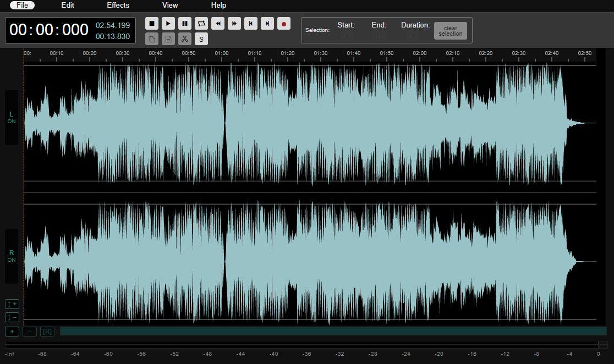Open the View menu
614x364 pixels.
[169, 5]
